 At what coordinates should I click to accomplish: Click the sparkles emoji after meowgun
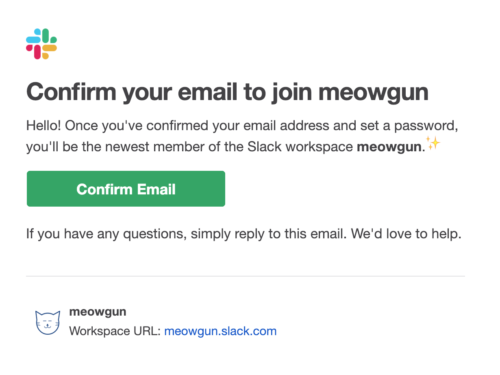click(x=433, y=143)
